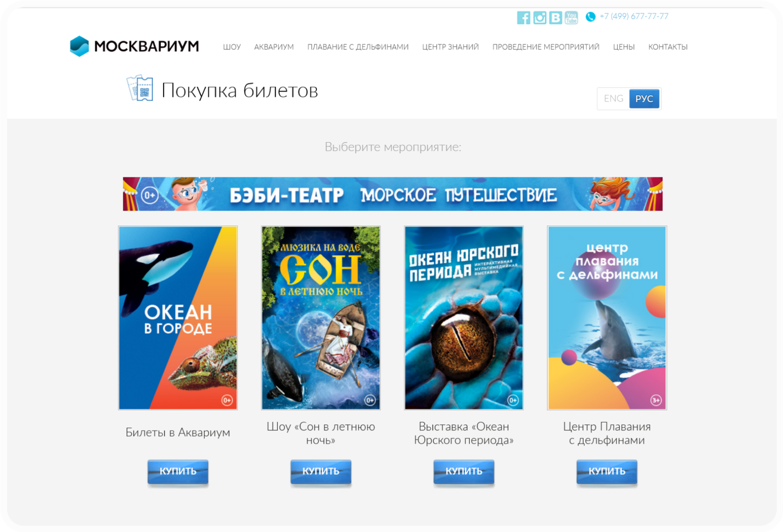Click the Бэби-театр Морское путешествие banner
This screenshot has height=532, width=783.
[392, 194]
